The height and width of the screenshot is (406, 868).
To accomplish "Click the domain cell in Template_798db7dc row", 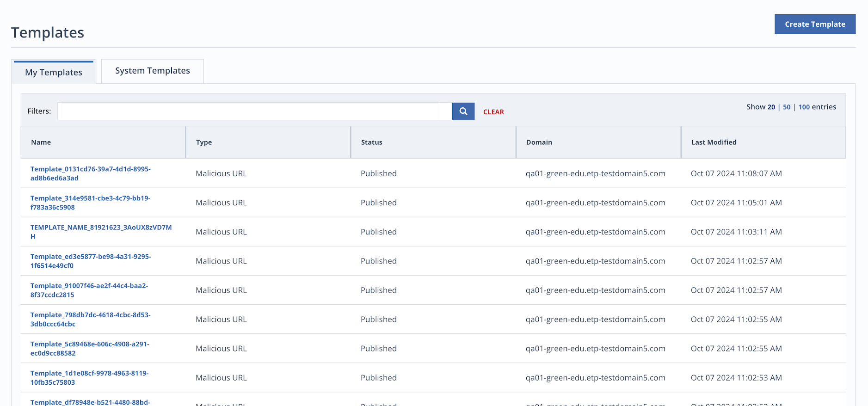I will 596,319.
